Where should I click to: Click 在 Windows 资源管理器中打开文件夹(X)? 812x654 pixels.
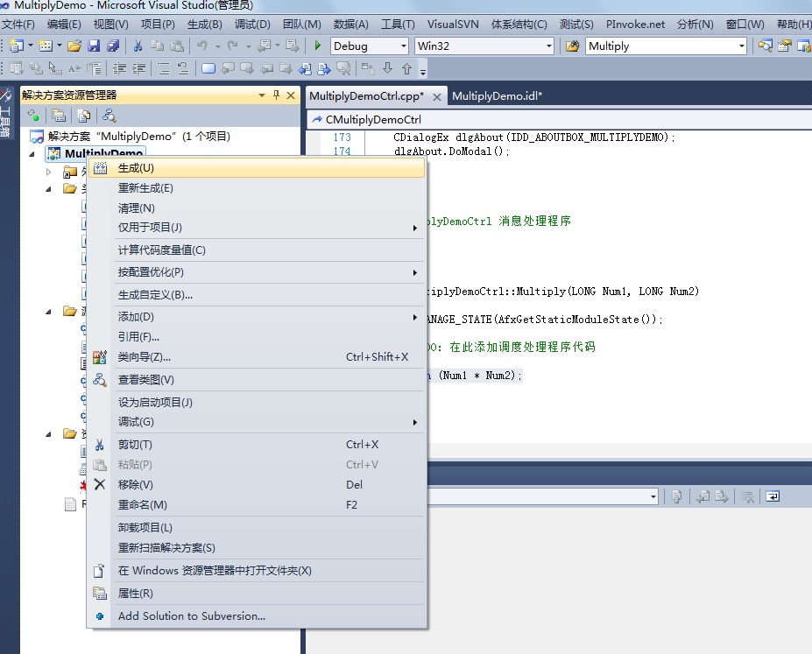[257, 571]
